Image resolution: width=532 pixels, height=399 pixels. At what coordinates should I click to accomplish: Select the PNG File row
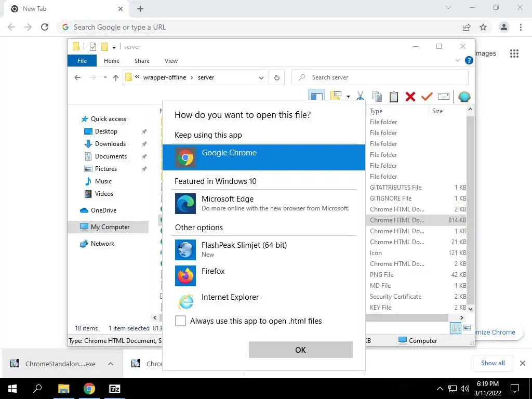[416, 275]
